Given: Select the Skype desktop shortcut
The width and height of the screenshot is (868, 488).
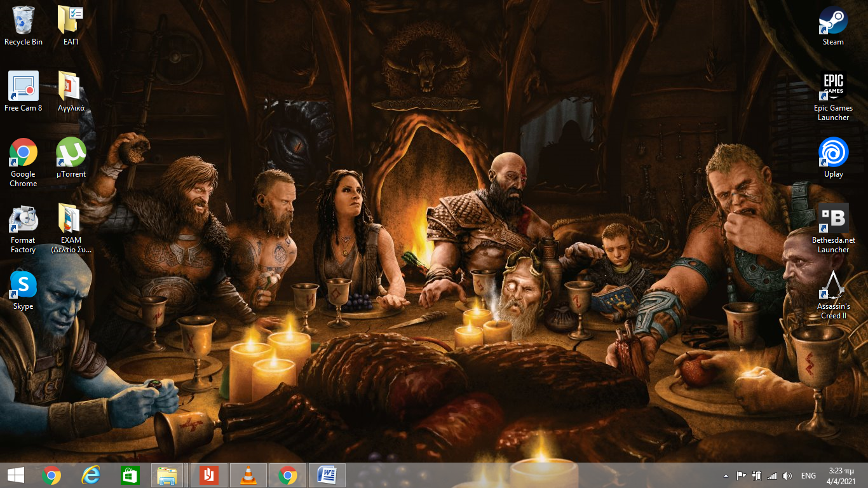Looking at the screenshot, I should (x=24, y=290).
